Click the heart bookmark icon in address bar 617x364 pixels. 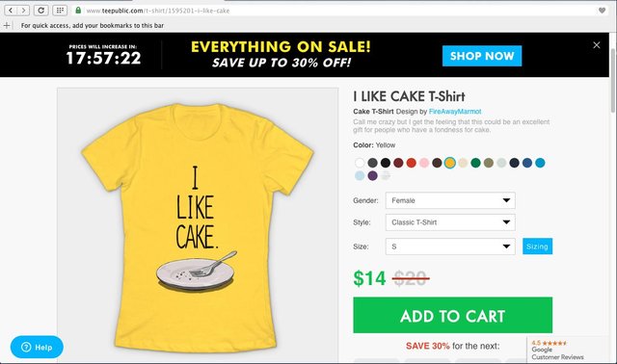point(602,11)
